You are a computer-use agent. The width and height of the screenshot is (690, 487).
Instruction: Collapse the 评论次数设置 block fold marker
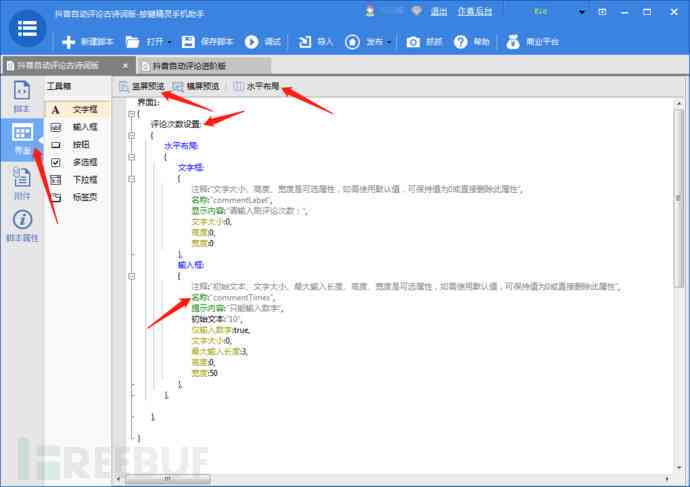pos(131,135)
